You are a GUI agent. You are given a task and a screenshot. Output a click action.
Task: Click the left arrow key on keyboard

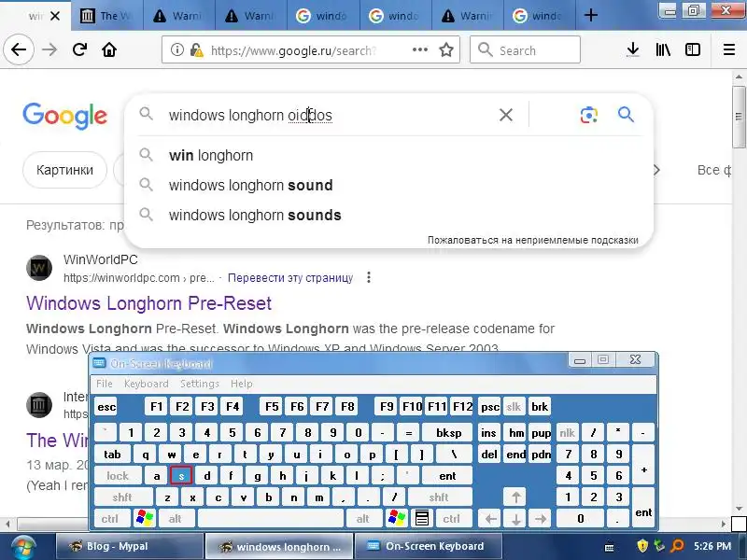tap(491, 518)
